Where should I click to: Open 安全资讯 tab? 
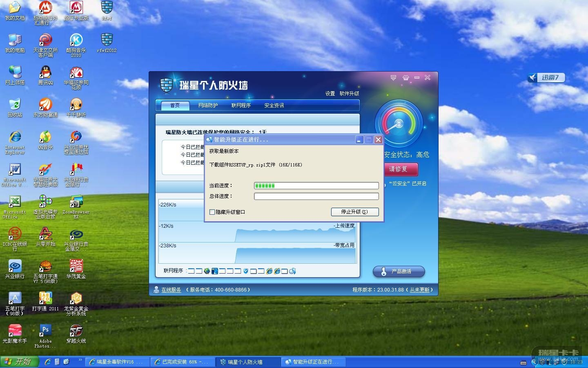click(274, 105)
